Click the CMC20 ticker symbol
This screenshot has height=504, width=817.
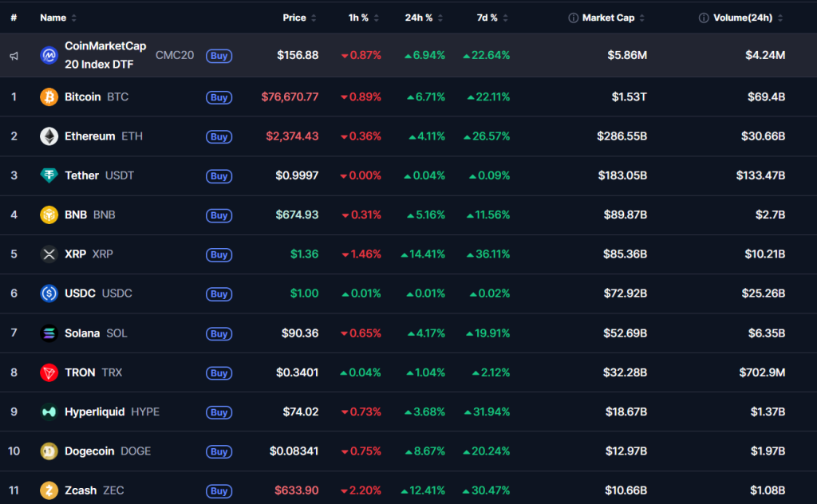(175, 55)
